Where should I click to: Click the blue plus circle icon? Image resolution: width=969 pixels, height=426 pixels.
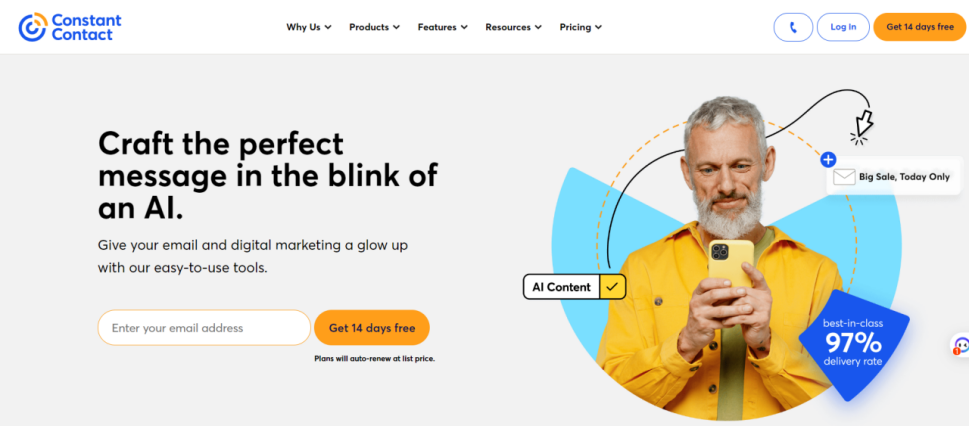pos(828,160)
